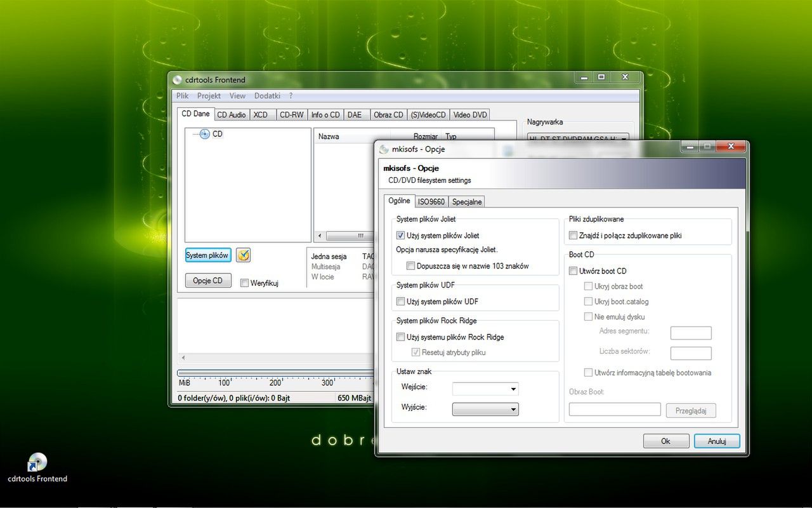Screen dimensions: 812x508
Task: Click the Obraz Boot path field
Action: click(x=615, y=410)
